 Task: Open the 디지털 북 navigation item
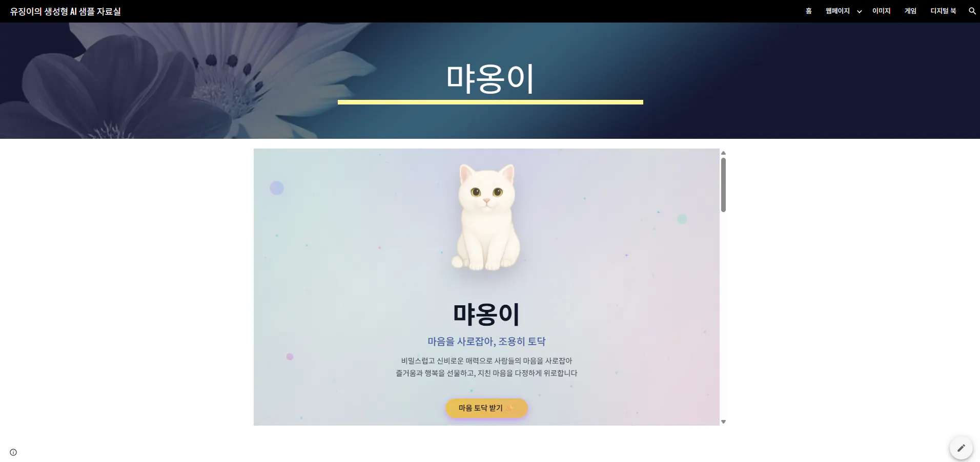click(x=943, y=11)
